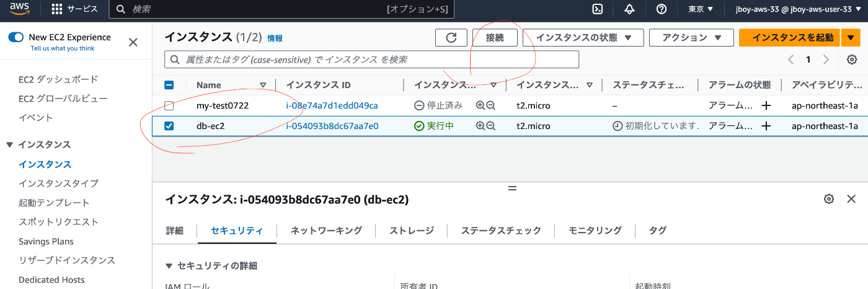Open イベント in sidebar
The width and height of the screenshot is (868, 289).
point(36,118)
